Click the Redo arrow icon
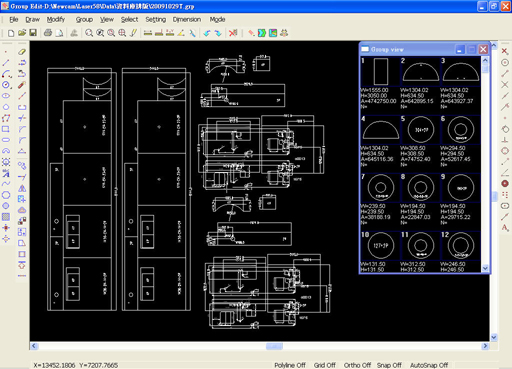This screenshot has width=512, height=369. [x=218, y=33]
